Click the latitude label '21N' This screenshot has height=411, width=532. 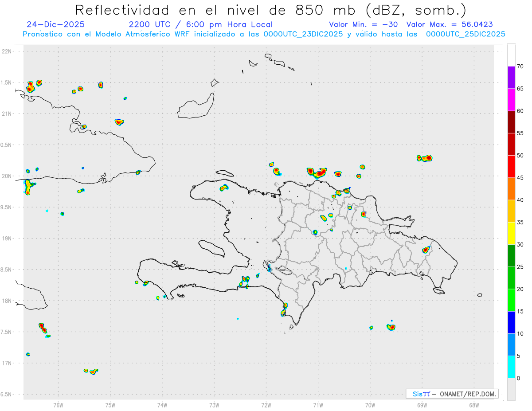(x=7, y=114)
